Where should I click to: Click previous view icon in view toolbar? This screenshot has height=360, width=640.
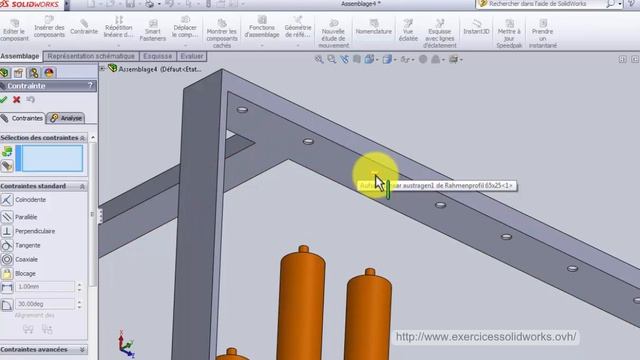coord(344,60)
